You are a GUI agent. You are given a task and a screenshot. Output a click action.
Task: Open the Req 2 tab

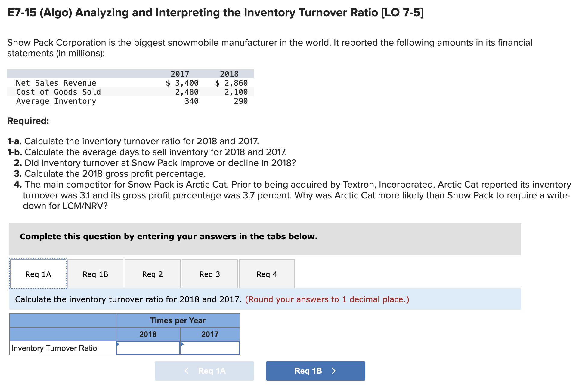coord(152,274)
